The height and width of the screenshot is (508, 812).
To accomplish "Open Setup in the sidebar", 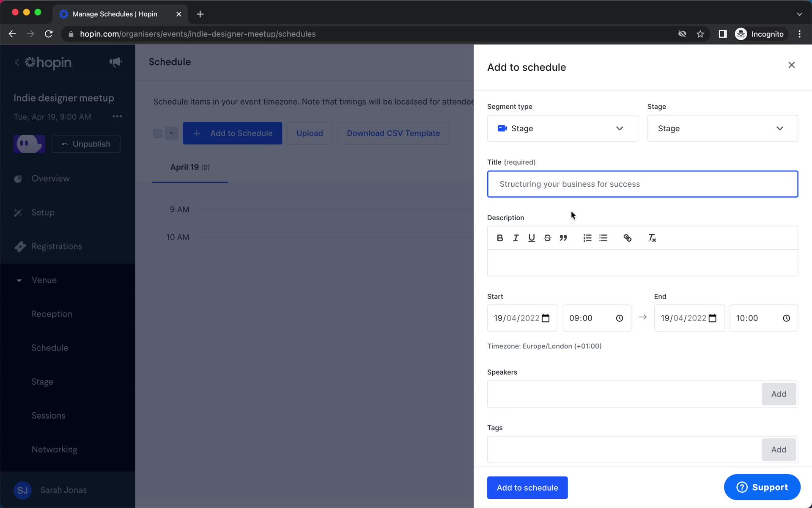I will click(x=43, y=213).
